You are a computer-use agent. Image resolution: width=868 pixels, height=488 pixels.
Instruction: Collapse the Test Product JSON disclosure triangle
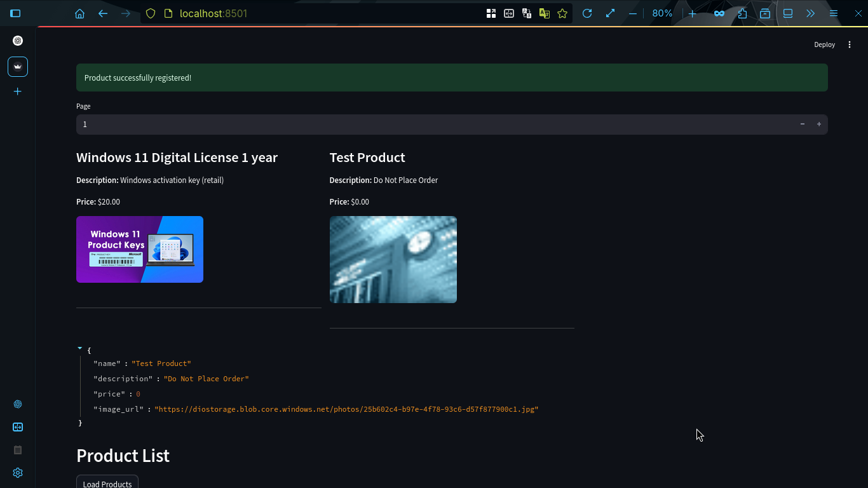(79, 348)
